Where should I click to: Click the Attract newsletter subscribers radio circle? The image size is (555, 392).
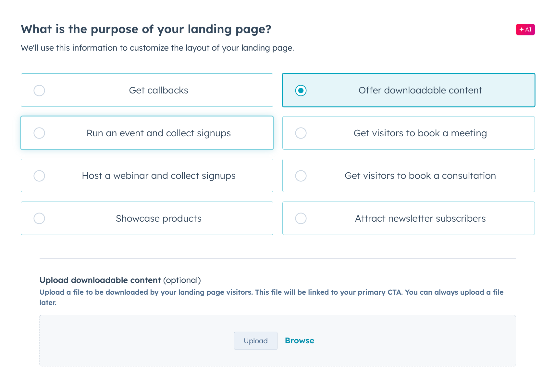pyautogui.click(x=301, y=218)
